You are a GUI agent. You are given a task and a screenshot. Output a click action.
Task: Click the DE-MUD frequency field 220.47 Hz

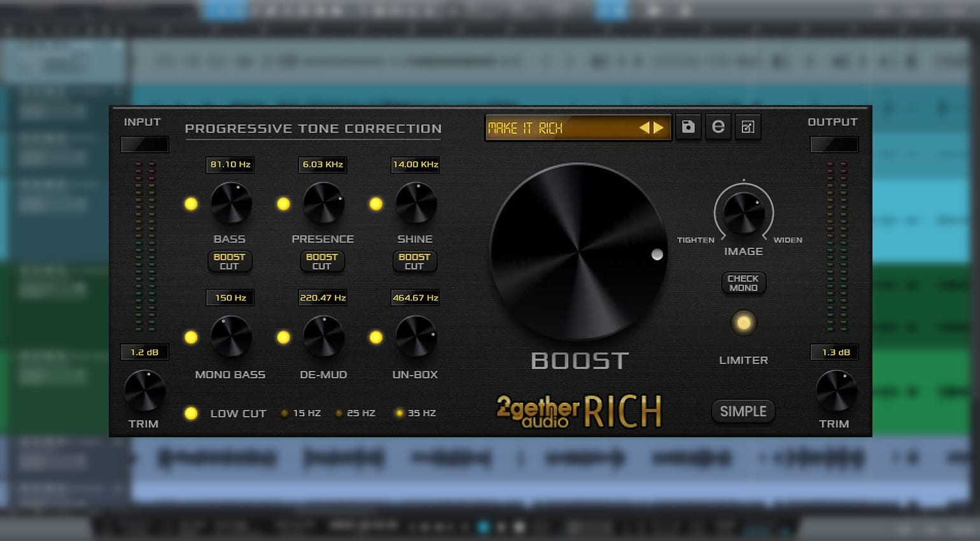tap(323, 297)
